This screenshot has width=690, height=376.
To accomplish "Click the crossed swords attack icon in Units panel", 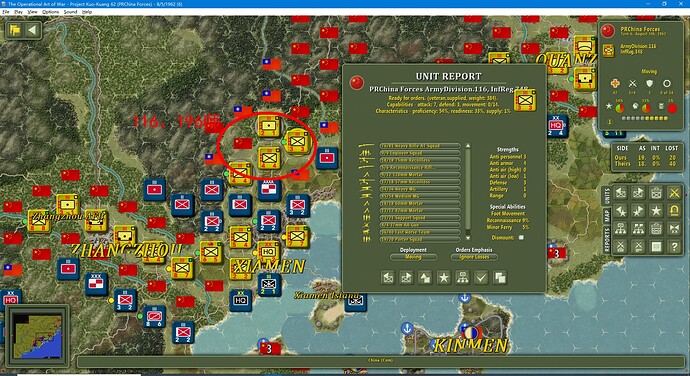I will tap(674, 193).
